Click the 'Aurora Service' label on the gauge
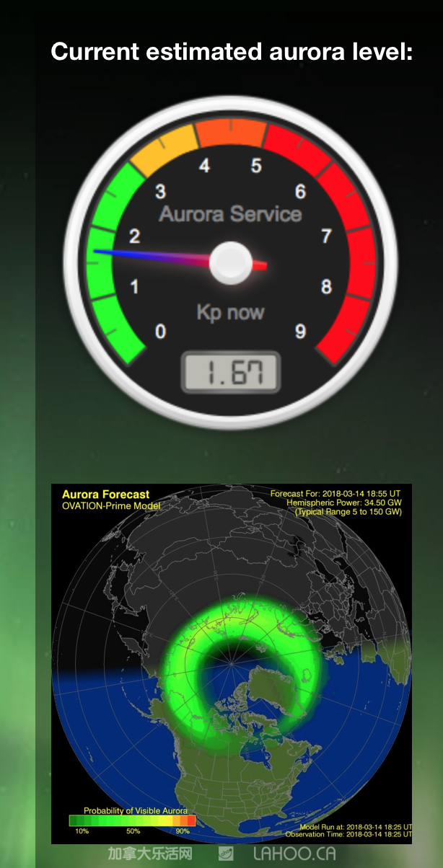 [230, 214]
